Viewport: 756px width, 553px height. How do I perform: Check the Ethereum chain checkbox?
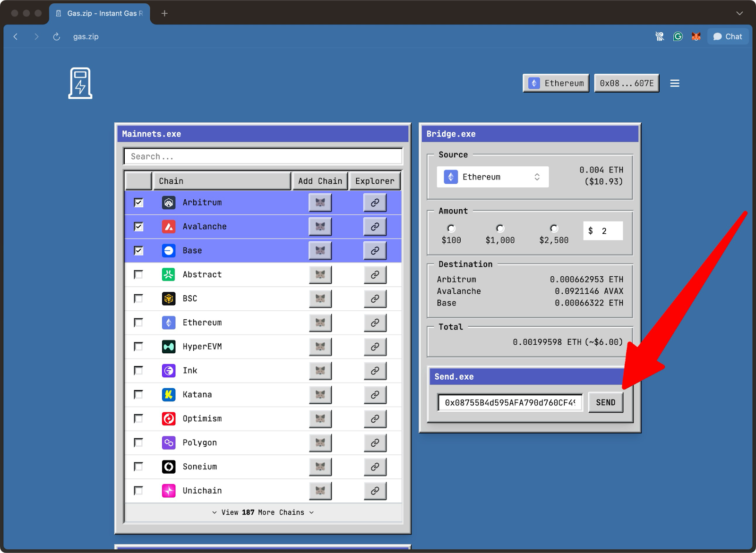[138, 323]
